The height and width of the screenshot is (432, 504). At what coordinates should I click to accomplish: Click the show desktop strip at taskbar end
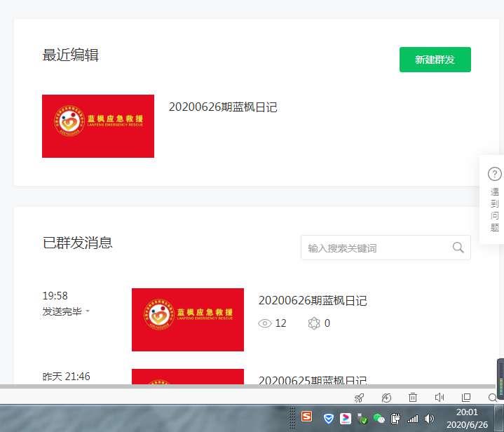click(499, 418)
